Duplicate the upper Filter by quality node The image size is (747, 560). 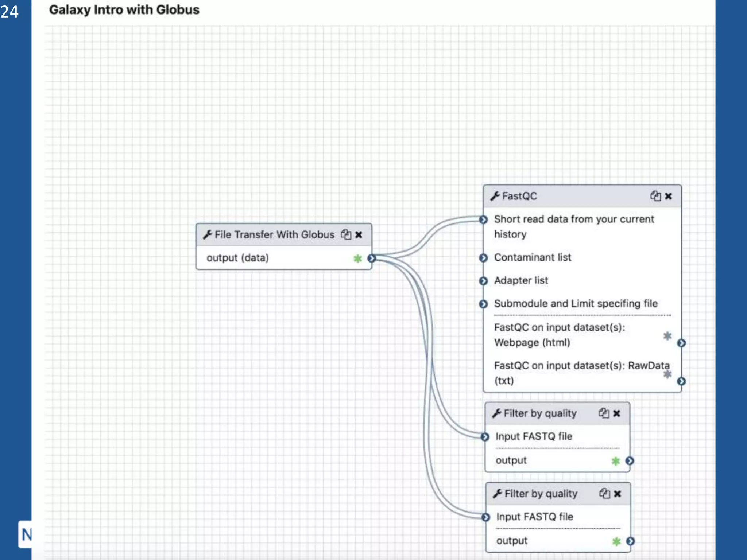[604, 413]
